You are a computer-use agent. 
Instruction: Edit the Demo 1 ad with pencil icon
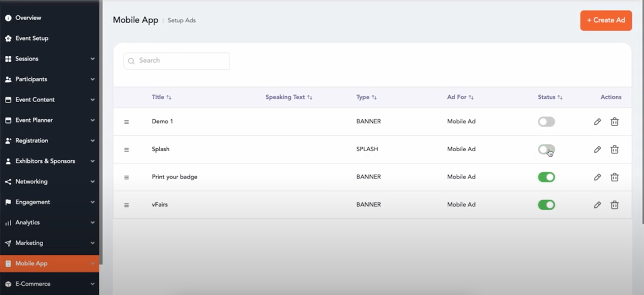[x=597, y=122]
